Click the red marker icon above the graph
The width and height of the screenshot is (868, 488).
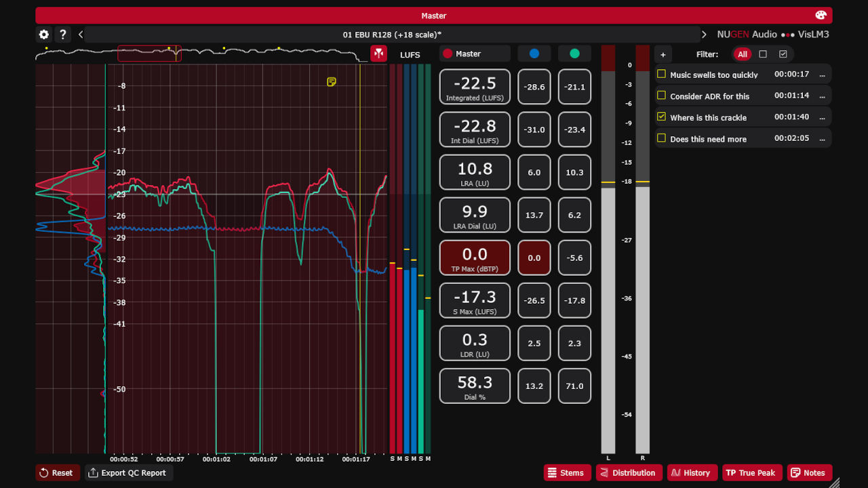(x=379, y=54)
